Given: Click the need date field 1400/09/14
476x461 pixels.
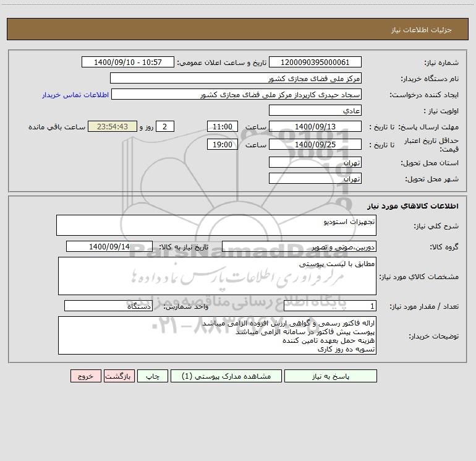Looking at the screenshot, I should [109, 246].
